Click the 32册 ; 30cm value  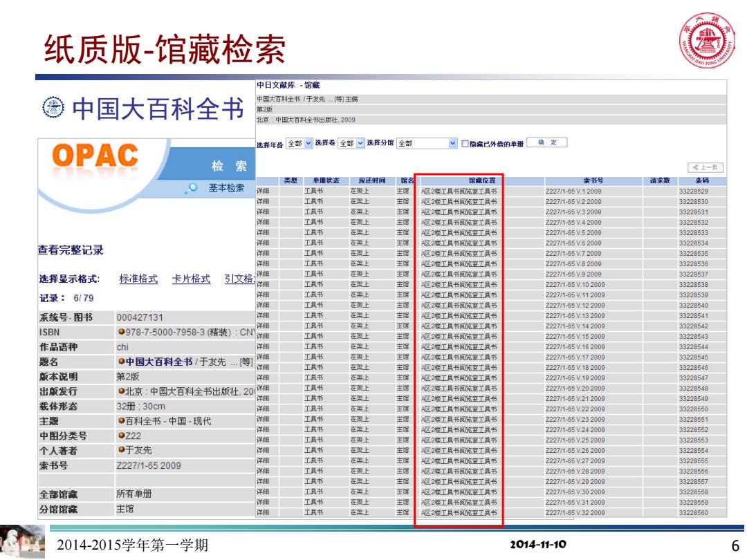(141, 407)
